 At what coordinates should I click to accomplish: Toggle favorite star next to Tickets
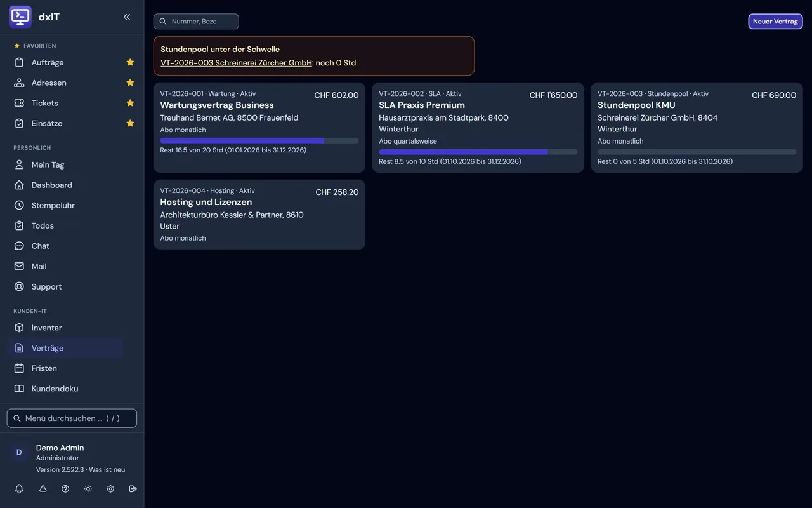(130, 103)
